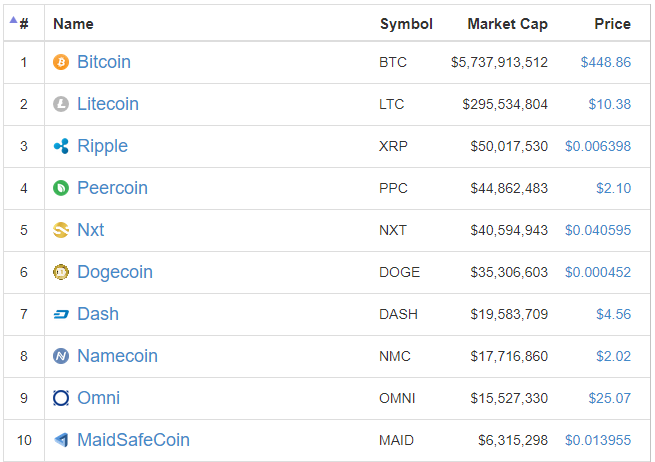This screenshot has width=655, height=462.
Task: Click the Omni ring icon
Action: click(61, 398)
